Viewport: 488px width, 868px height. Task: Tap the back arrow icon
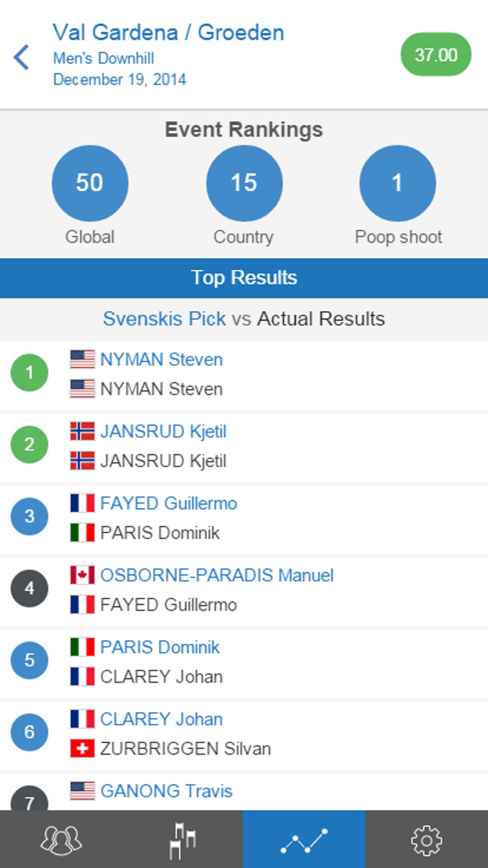point(22,57)
